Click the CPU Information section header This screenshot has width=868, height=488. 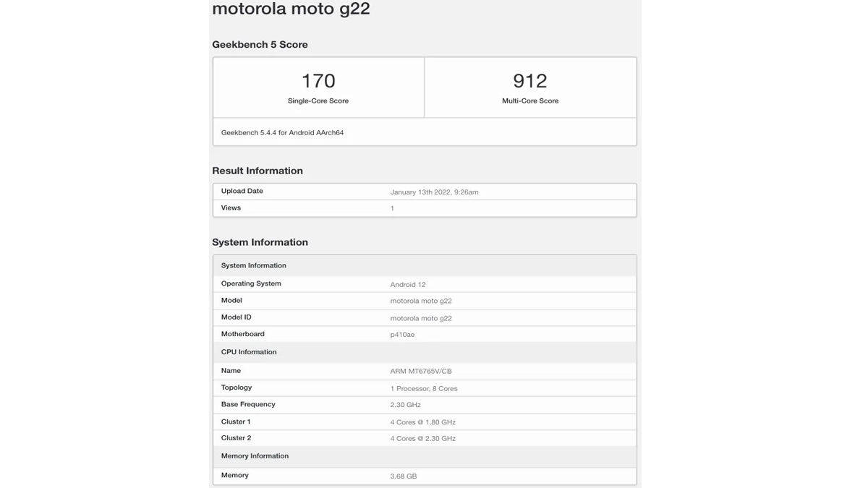pyautogui.click(x=249, y=352)
